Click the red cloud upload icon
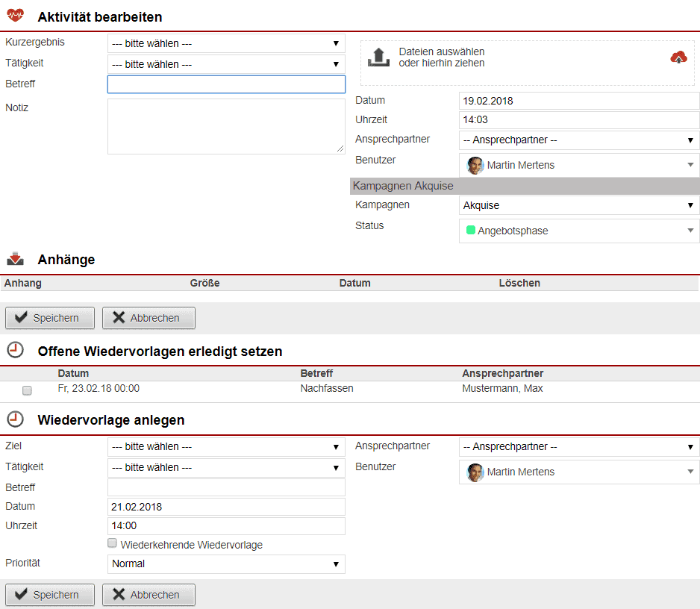 tap(678, 57)
